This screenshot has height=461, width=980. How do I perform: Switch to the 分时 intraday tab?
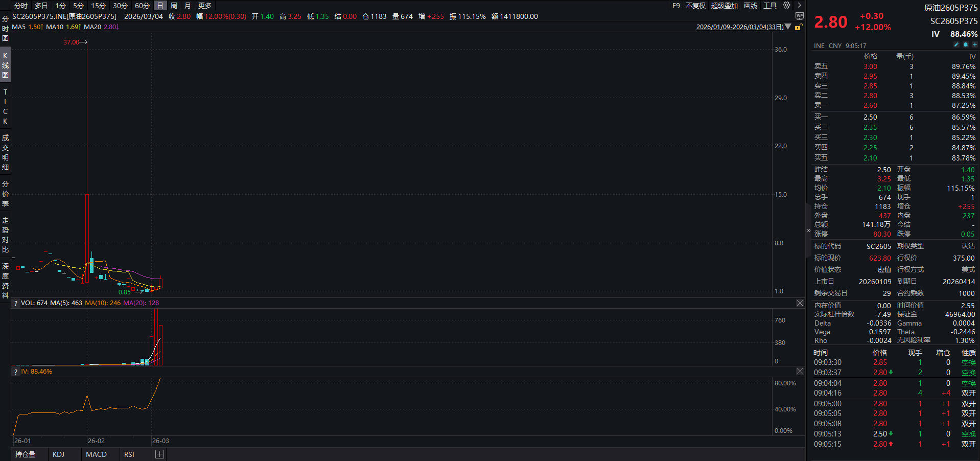coord(21,6)
